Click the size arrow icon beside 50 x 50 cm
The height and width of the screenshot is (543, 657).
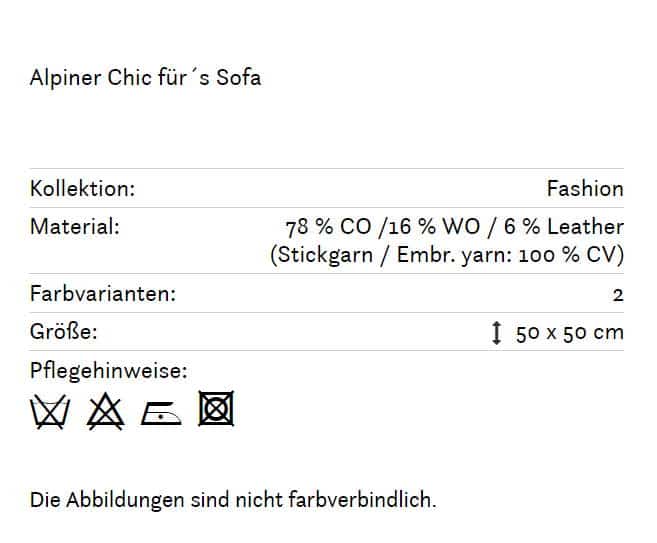pos(496,333)
